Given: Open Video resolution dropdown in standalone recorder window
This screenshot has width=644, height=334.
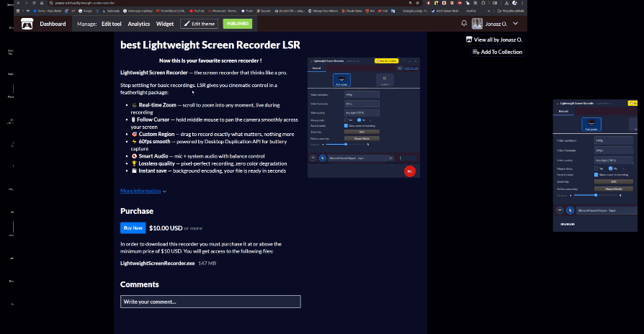Looking at the screenshot, I should point(614,140).
